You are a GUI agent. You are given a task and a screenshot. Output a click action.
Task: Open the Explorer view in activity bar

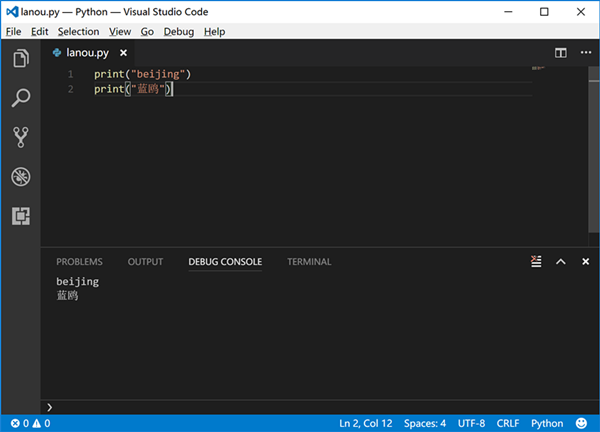point(20,59)
